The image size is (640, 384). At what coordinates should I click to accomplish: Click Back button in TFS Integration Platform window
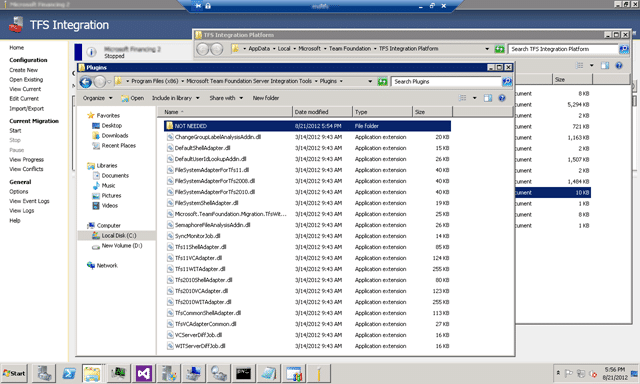pos(203,49)
